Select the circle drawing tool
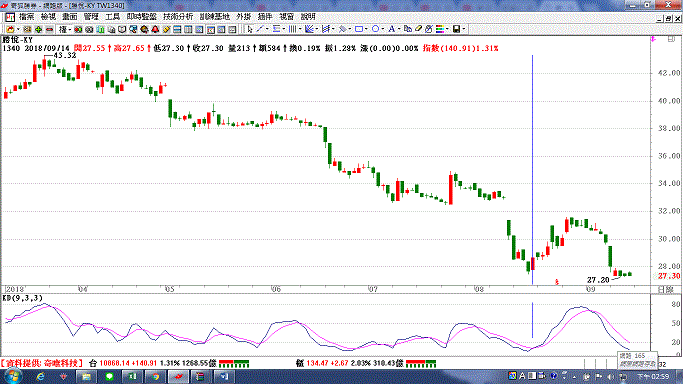 [375, 29]
